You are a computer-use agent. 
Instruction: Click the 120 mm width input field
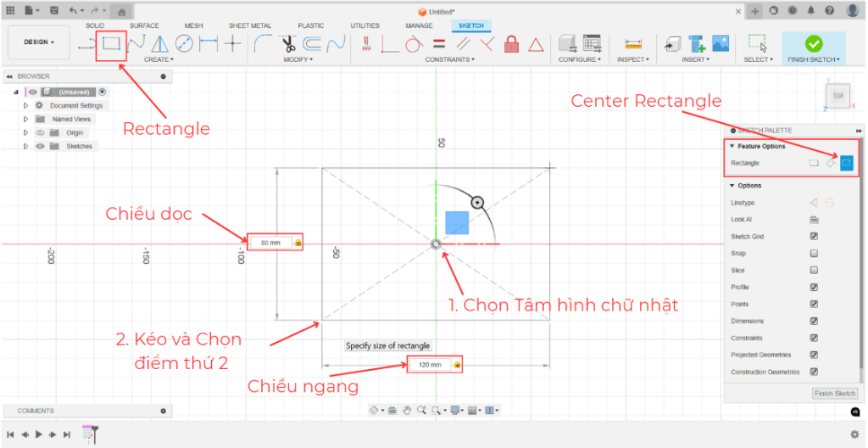pyautogui.click(x=430, y=365)
